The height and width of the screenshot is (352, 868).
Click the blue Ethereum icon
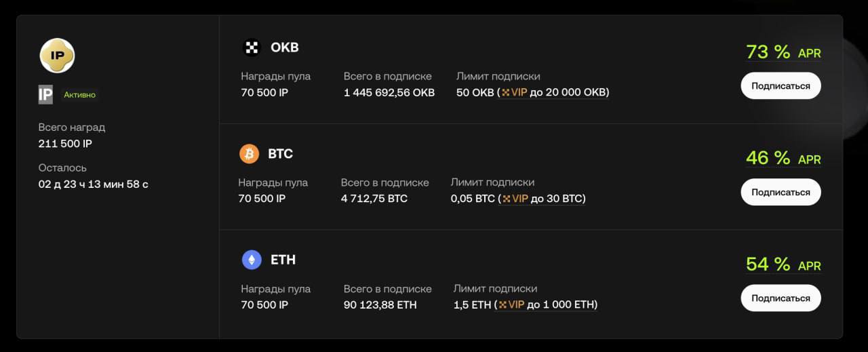coord(252,260)
